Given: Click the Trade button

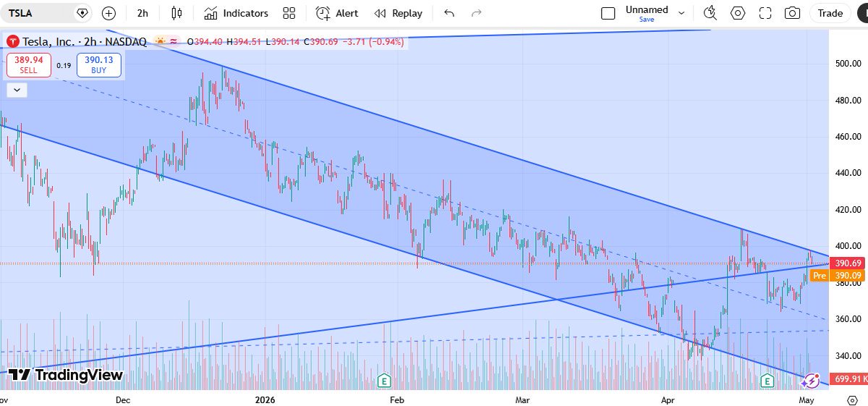Looking at the screenshot, I should click(x=830, y=13).
